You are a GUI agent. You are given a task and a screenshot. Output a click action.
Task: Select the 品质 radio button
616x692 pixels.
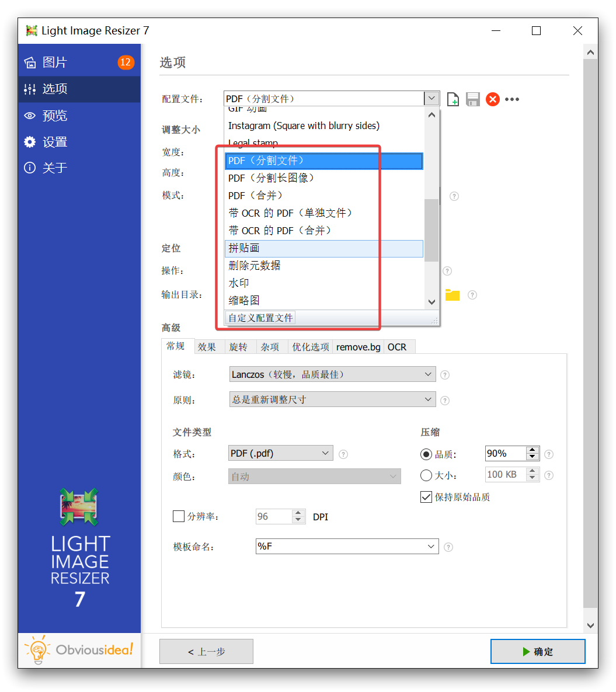pos(426,454)
